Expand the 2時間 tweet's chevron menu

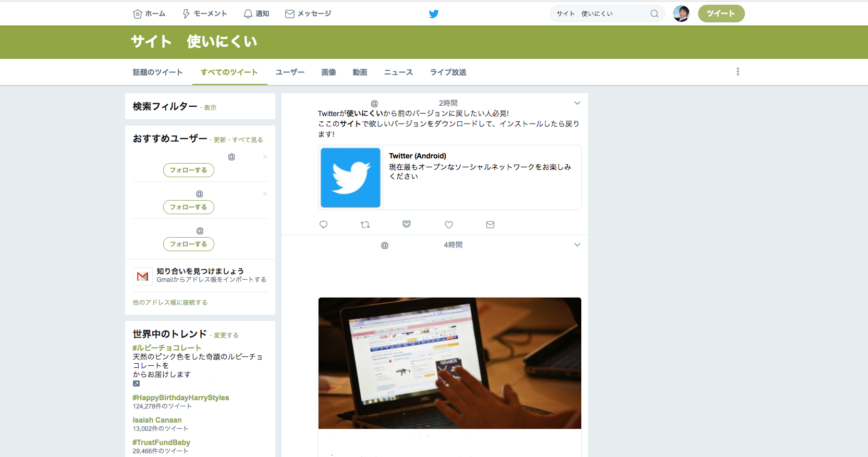pos(577,103)
